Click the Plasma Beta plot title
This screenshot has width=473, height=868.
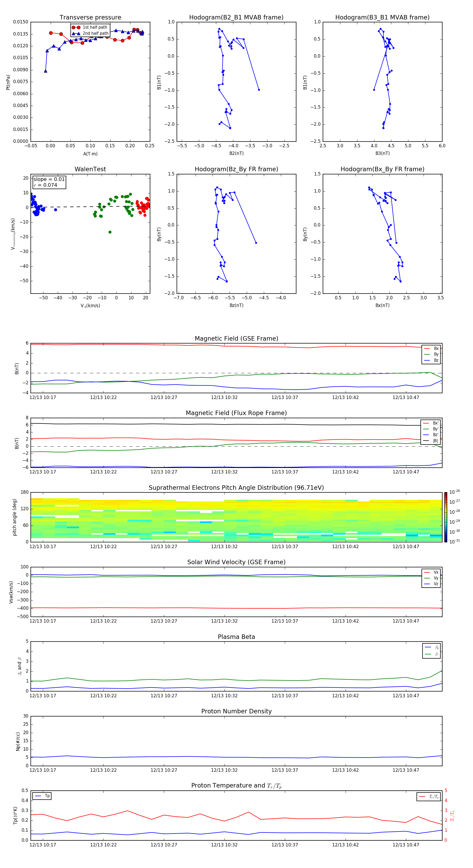coord(236,637)
